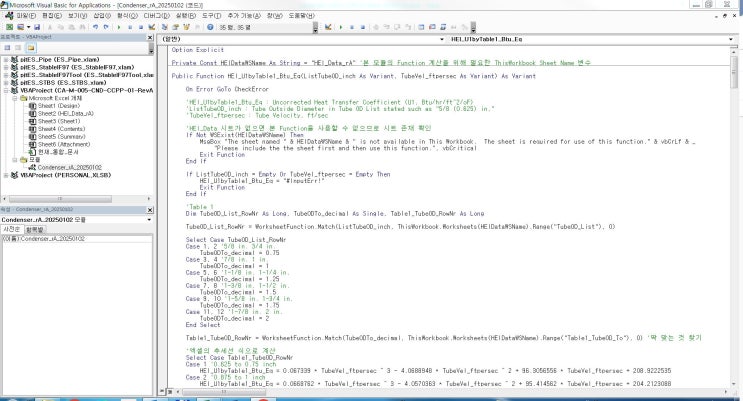Select Sheet5 (Summary) in project tree
The image size is (743, 401).
(61, 137)
